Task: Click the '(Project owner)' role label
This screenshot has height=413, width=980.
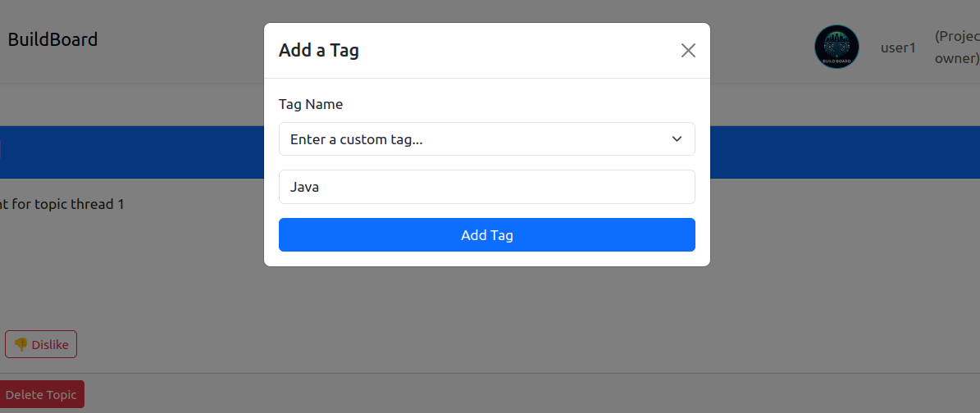Action: 957,48
